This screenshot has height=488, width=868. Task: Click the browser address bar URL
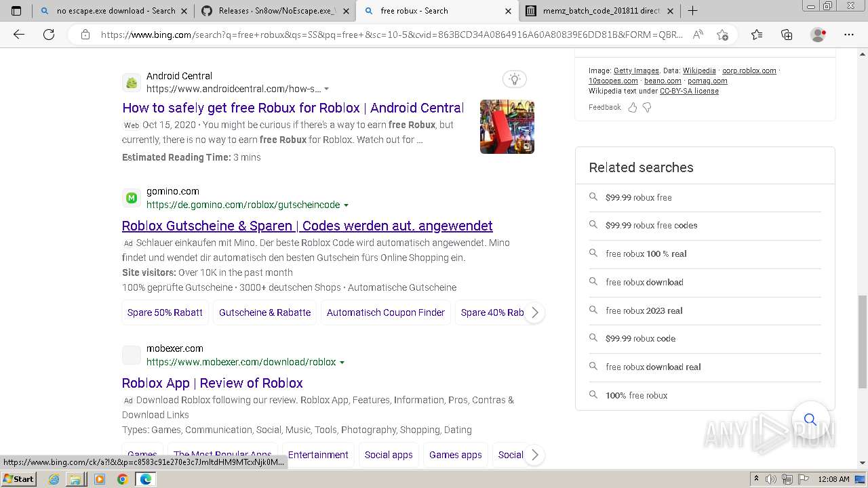(x=392, y=35)
